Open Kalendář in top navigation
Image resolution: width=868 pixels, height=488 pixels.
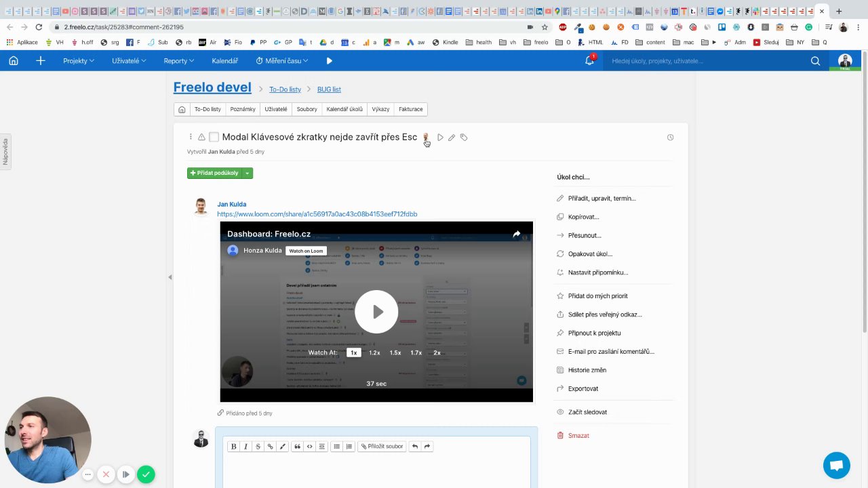225,61
